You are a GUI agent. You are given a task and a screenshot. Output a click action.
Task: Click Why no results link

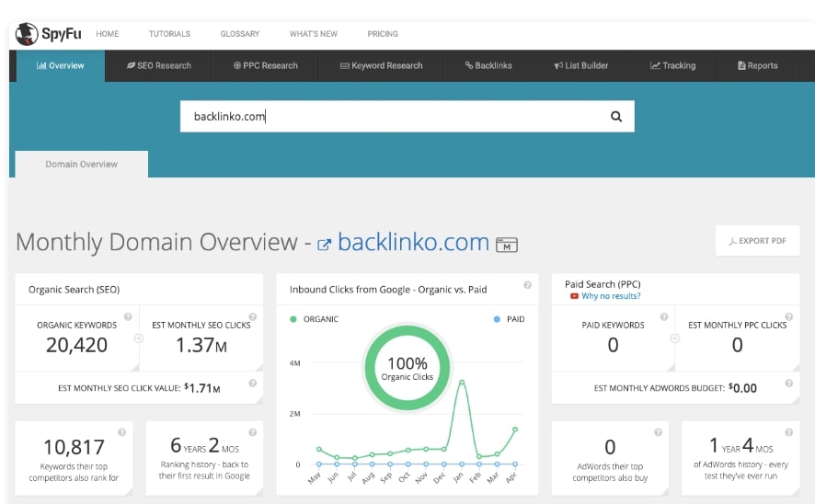point(611,296)
